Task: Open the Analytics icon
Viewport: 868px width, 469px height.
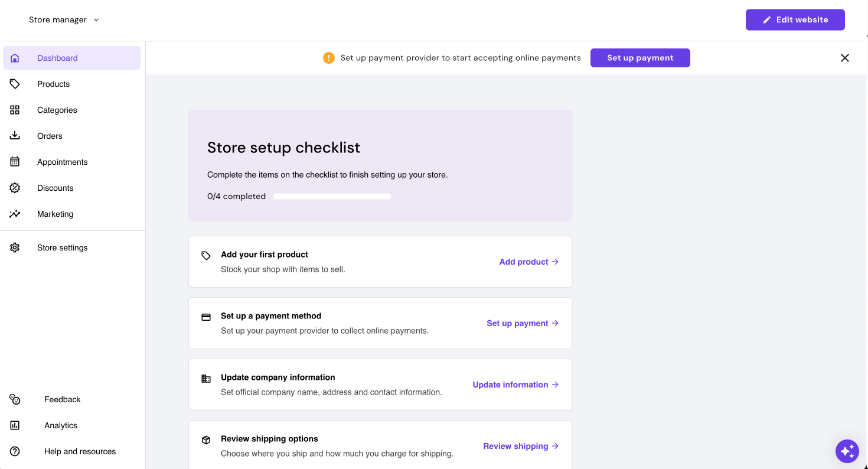Action: tap(15, 425)
